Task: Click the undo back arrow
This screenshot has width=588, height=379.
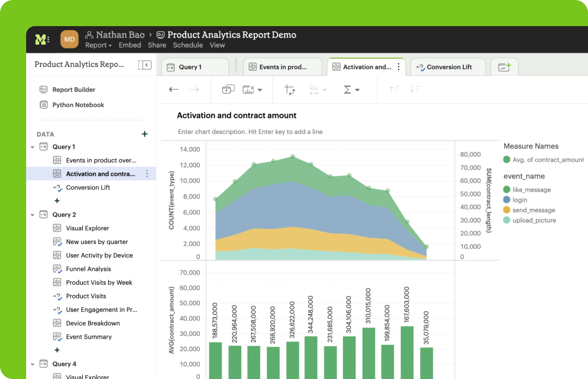Action: (174, 89)
